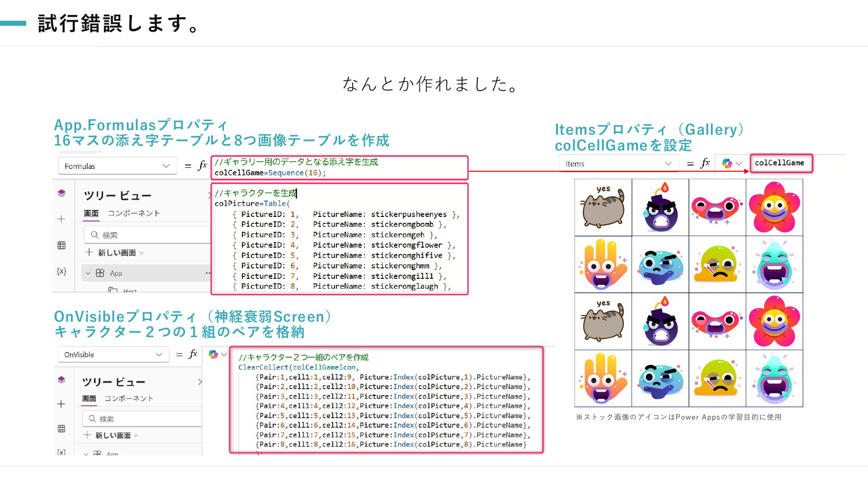Select App node in upper tree view
The height and width of the screenshot is (488, 868).
116,273
